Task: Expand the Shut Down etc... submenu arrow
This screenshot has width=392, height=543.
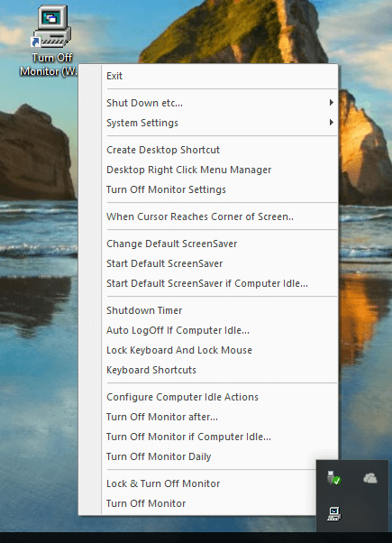Action: [331, 103]
